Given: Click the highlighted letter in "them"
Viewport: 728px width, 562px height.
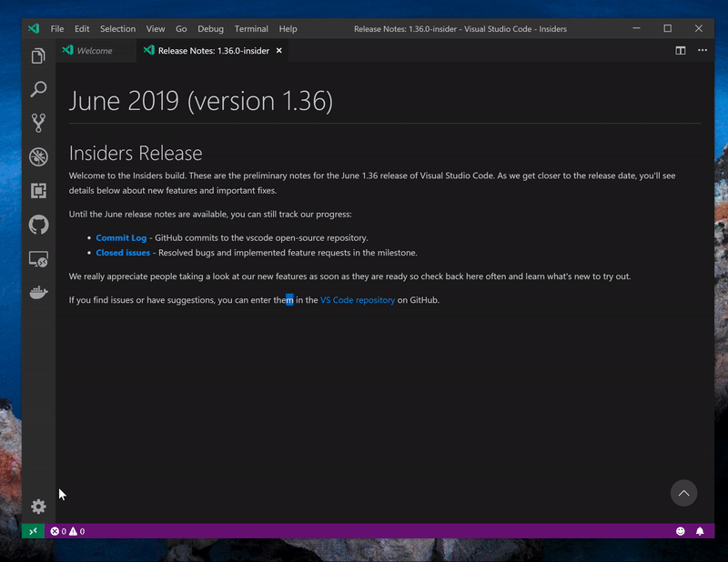Looking at the screenshot, I should tap(289, 300).
